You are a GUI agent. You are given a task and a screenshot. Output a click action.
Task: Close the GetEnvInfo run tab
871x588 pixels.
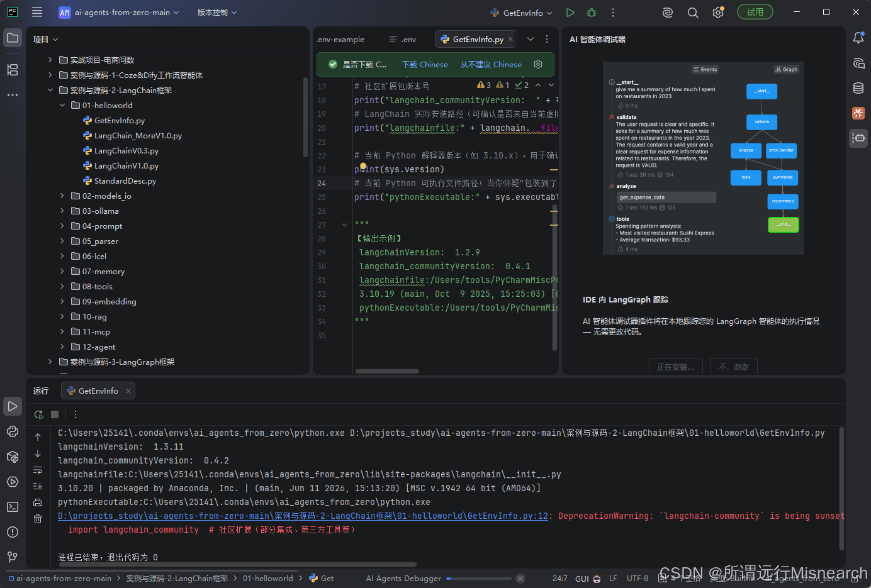[x=128, y=391]
